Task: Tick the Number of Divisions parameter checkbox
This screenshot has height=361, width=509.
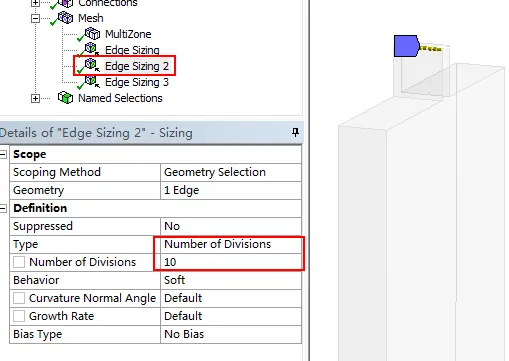Action: pyautogui.click(x=19, y=262)
